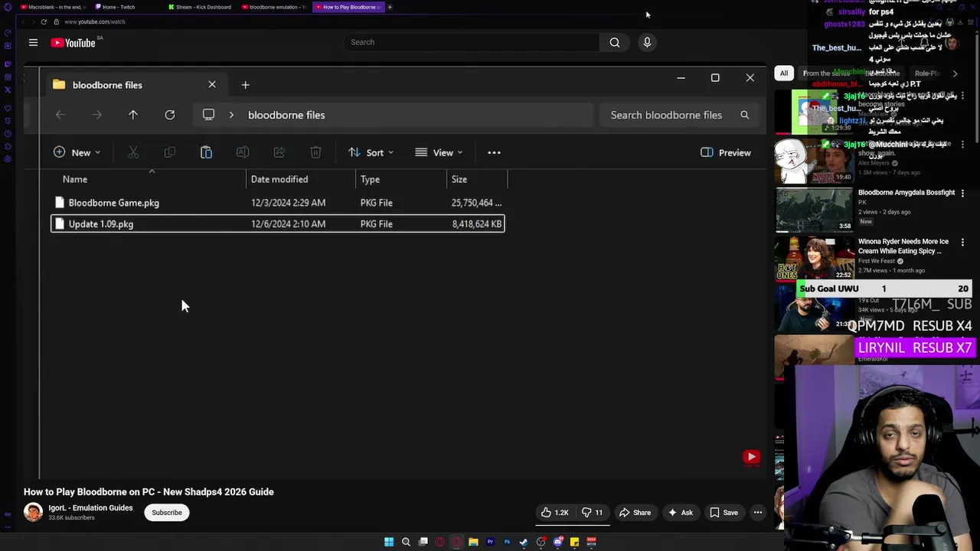Click the Ask button

[679, 513]
